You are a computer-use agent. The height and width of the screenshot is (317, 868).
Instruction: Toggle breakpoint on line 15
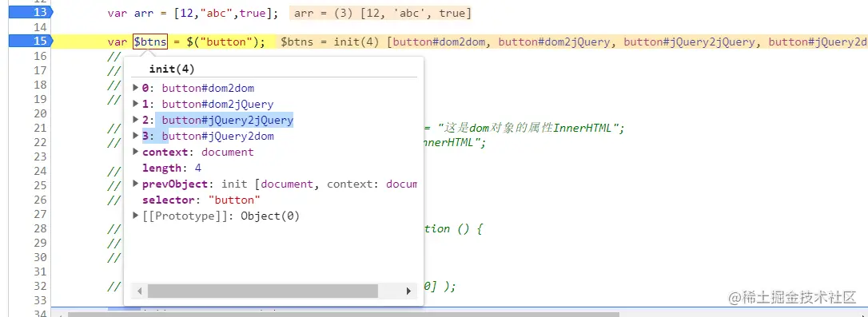click(x=30, y=41)
